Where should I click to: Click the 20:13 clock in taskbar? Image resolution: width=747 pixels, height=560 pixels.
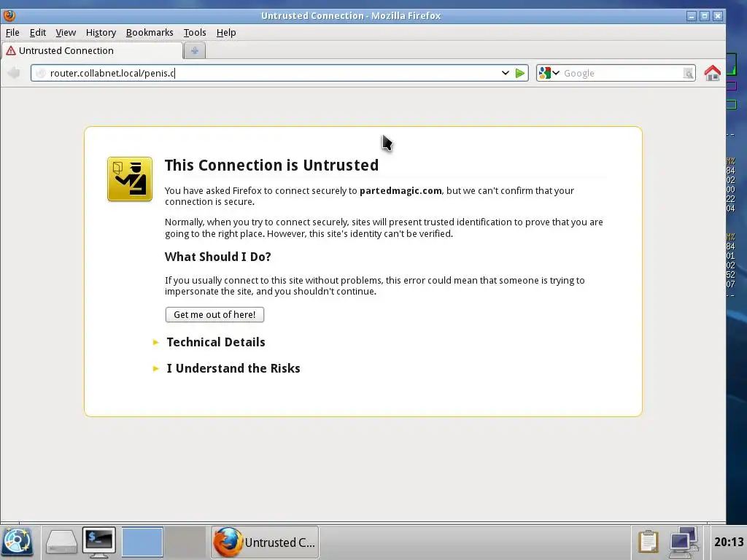point(729,542)
